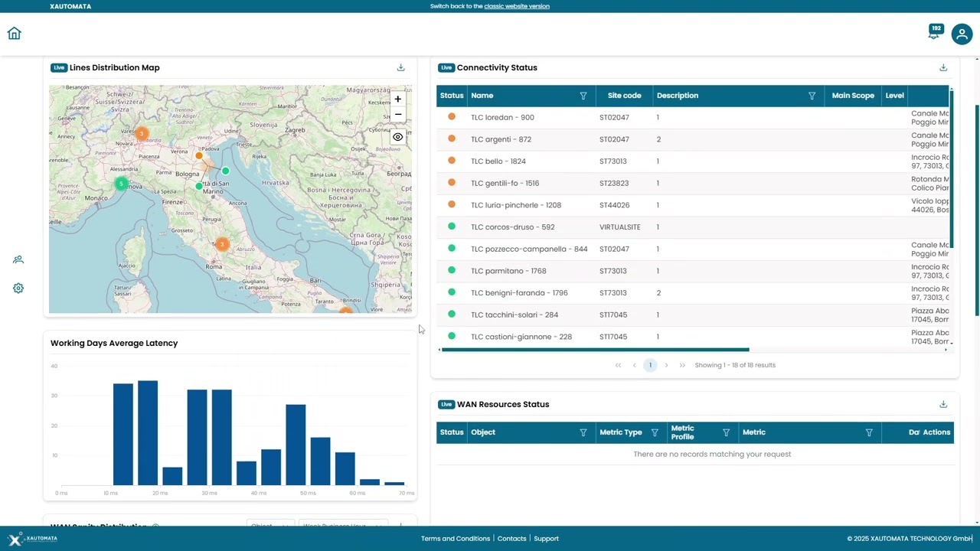Click the WAN Resources Actions column header
Image resolution: width=980 pixels, height=551 pixels.
click(x=936, y=432)
